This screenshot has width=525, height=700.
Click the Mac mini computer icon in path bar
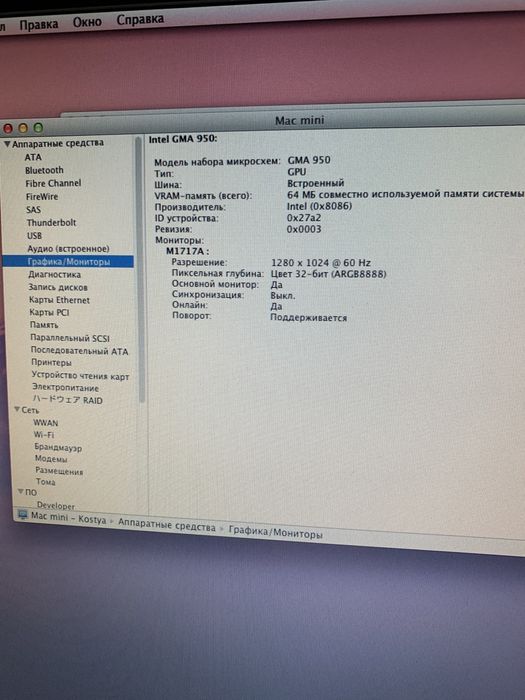[22, 515]
